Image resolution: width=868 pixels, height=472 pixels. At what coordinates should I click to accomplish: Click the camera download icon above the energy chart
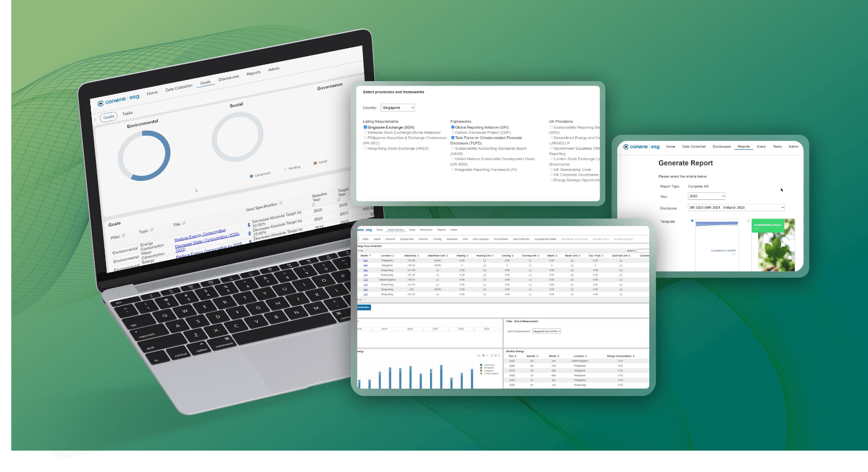pos(479,355)
